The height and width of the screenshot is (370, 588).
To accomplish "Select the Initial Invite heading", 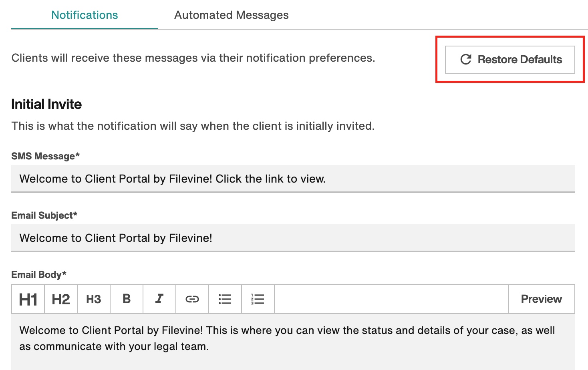I will pos(46,104).
